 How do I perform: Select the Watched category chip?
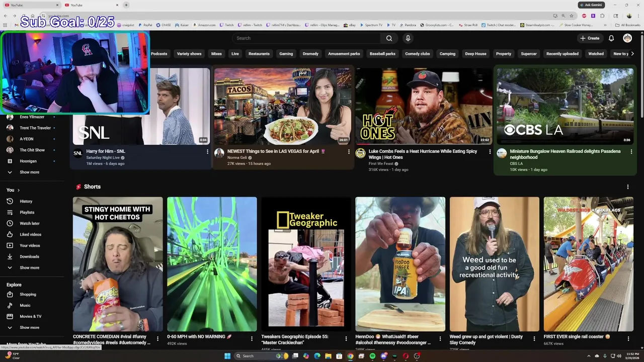pos(596,54)
